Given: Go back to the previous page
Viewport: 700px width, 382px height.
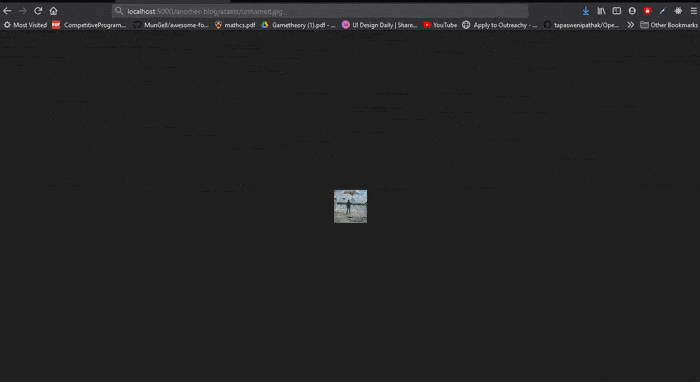Looking at the screenshot, I should pos(7,11).
